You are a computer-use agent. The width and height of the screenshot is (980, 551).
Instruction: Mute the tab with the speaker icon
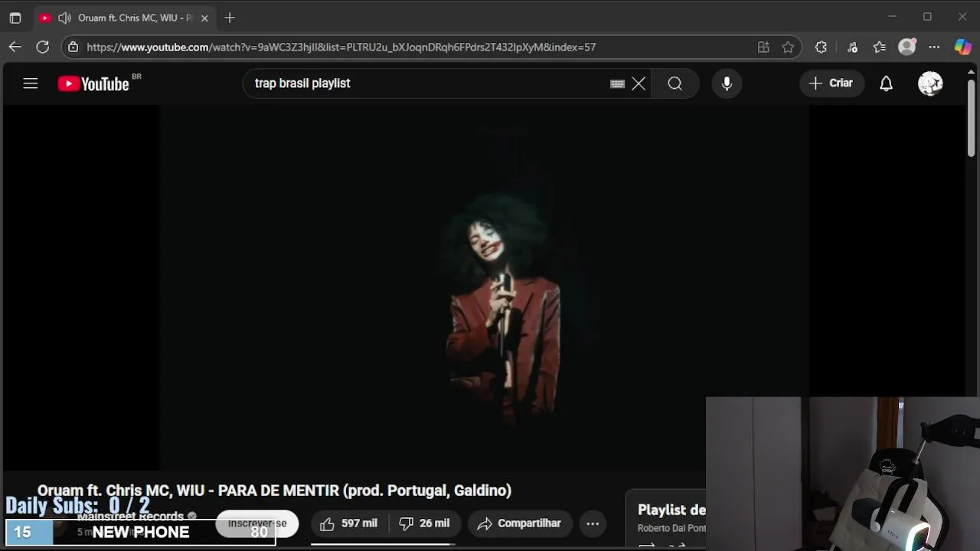(64, 18)
